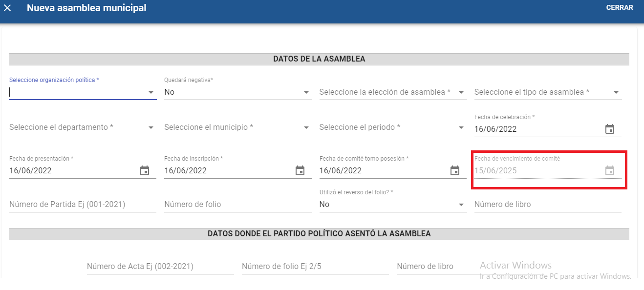Expand the tipo de asamblea dropdown
644x290 pixels.
coord(548,92)
